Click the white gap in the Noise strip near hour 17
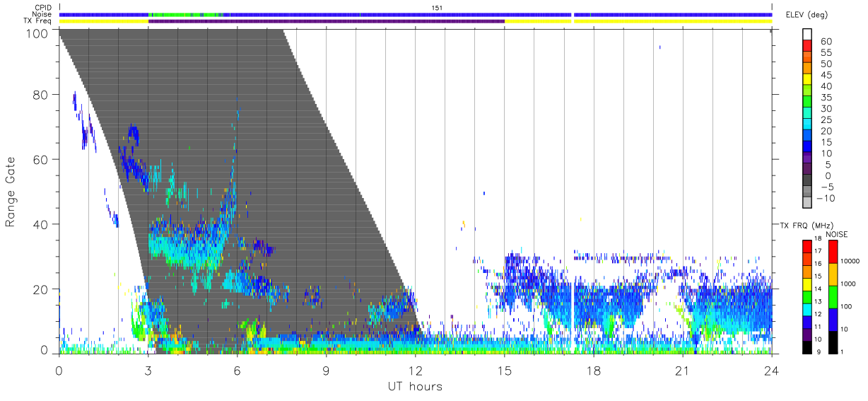The height and width of the screenshot is (401, 868). click(573, 14)
